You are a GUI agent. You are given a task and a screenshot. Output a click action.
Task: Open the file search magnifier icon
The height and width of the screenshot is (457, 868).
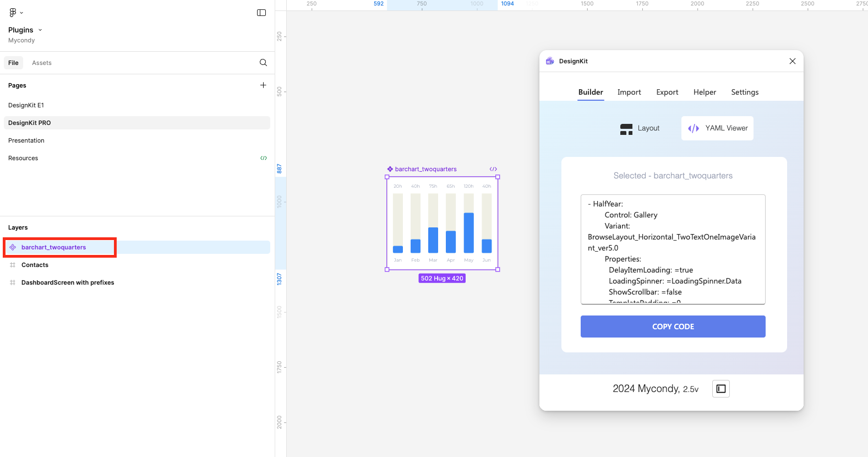pyautogui.click(x=263, y=63)
